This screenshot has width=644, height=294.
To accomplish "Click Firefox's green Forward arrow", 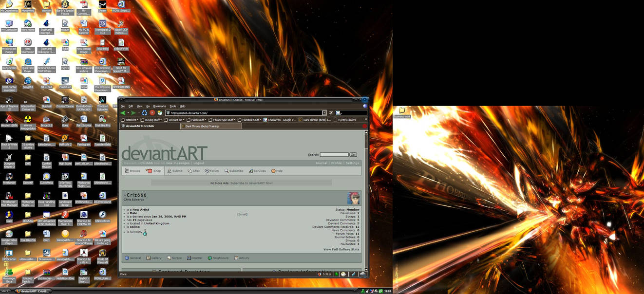I will (x=133, y=113).
